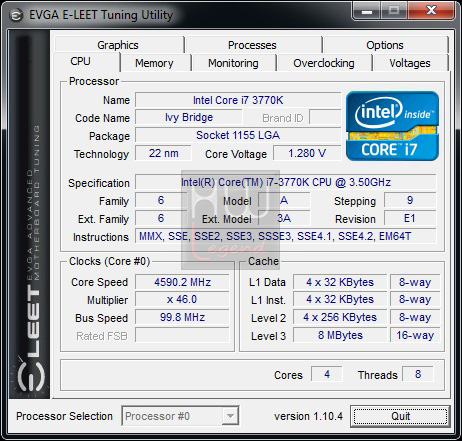The width and height of the screenshot is (462, 441).
Task: Click the Technology value 22 nm
Action: [x=163, y=153]
